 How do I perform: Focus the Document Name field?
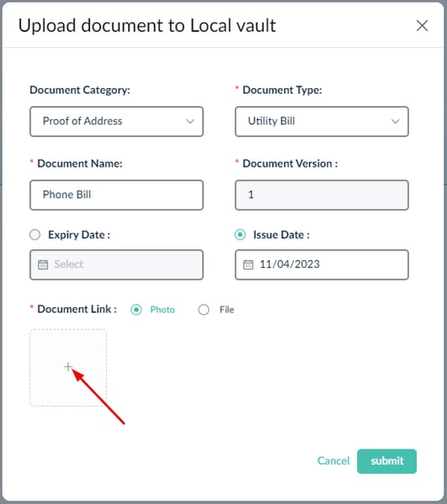coord(117,195)
